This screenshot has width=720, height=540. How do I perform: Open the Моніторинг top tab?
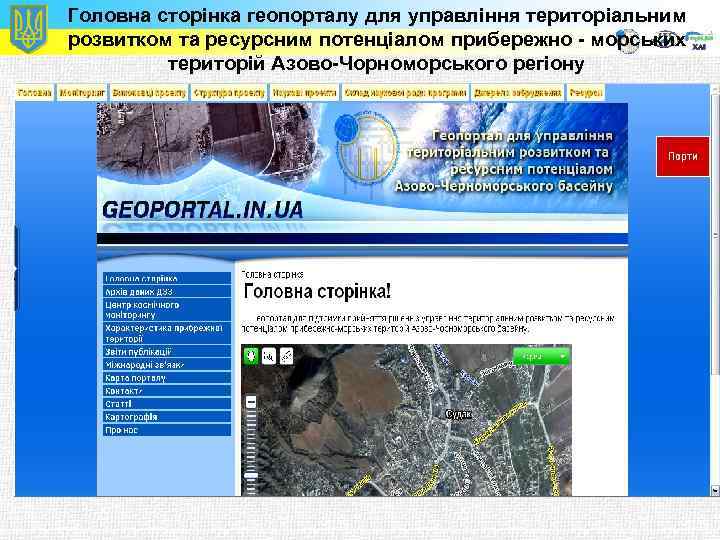[x=82, y=93]
